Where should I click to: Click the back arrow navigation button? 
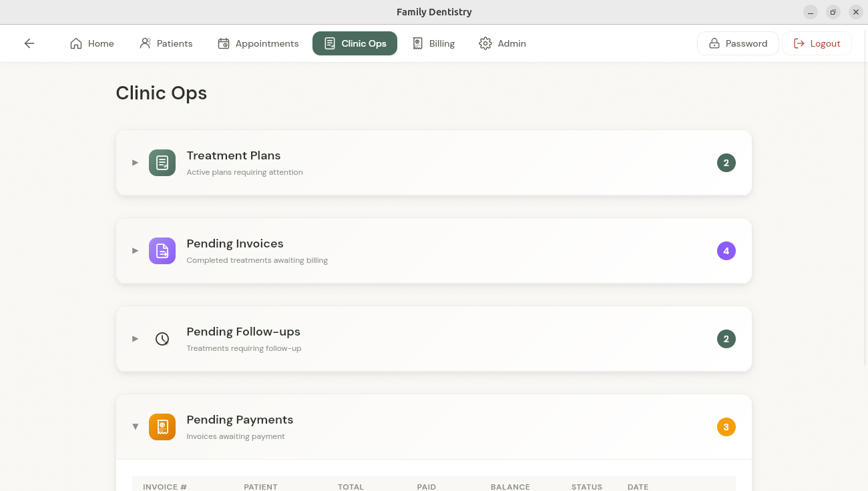coord(29,43)
